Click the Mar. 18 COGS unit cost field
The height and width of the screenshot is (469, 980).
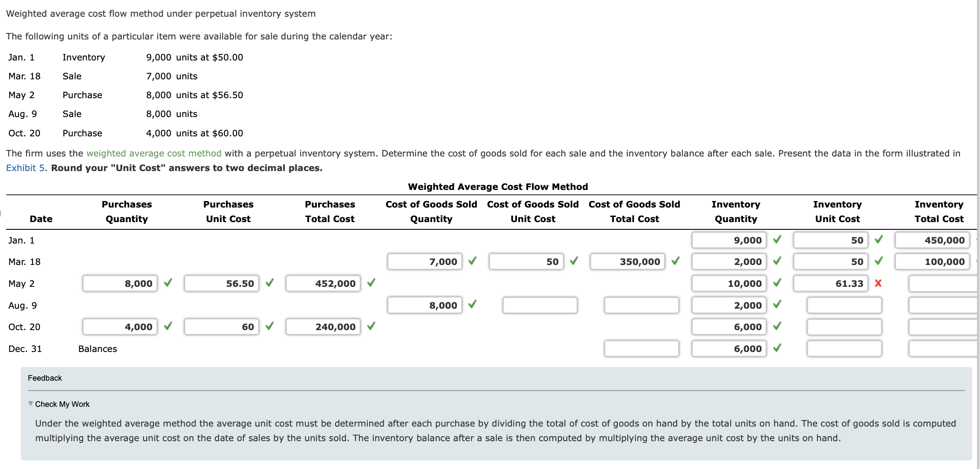point(526,262)
